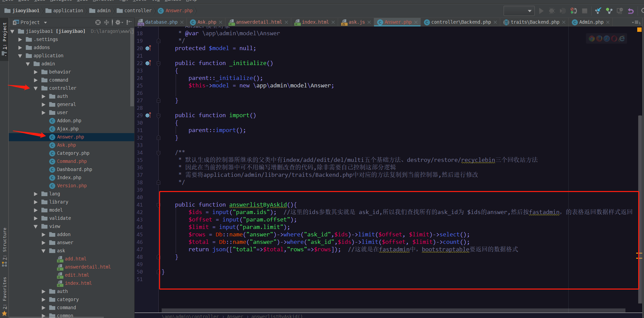Collapse the view folder arrow
644x318 pixels.
(36, 227)
